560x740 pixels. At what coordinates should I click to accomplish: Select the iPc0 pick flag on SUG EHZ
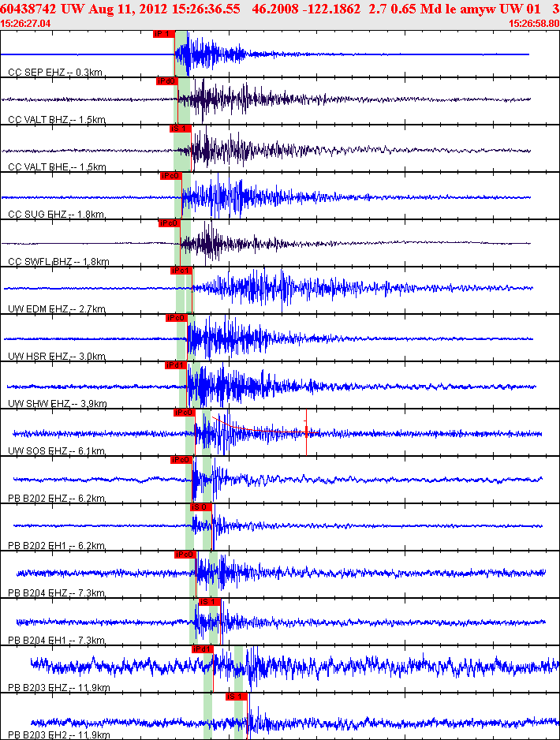[171, 176]
